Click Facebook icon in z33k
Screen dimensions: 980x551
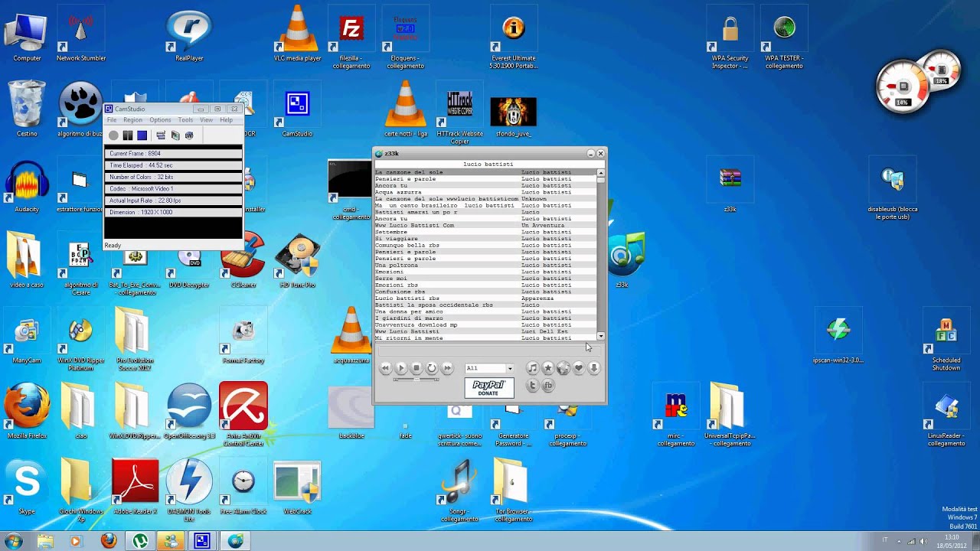point(547,386)
